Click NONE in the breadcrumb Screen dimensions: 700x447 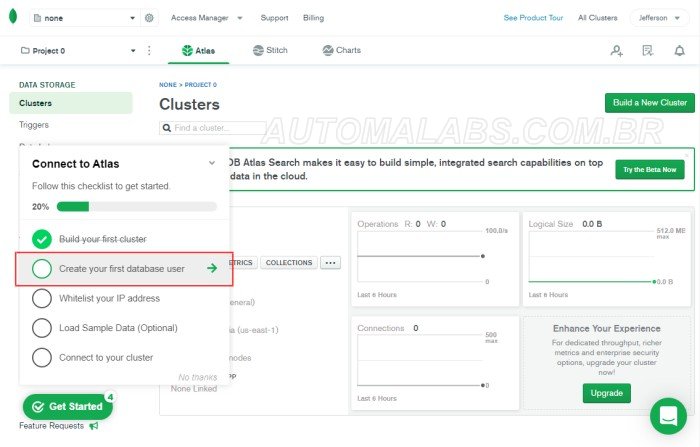click(168, 84)
